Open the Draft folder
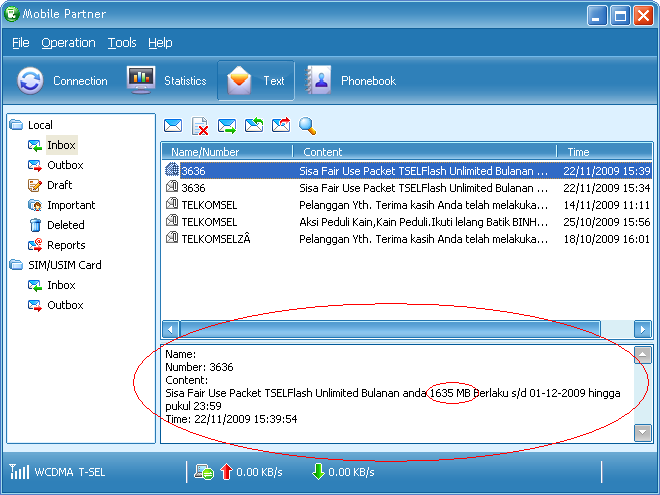660x495 pixels. click(59, 185)
